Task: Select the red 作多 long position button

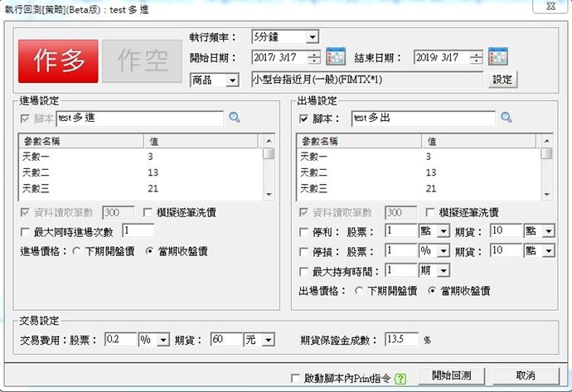Action: click(58, 60)
